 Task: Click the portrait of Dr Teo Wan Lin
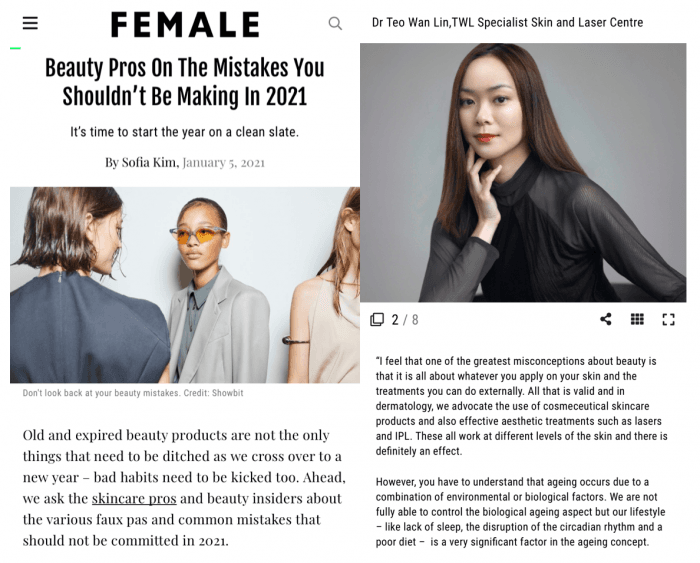pos(523,172)
